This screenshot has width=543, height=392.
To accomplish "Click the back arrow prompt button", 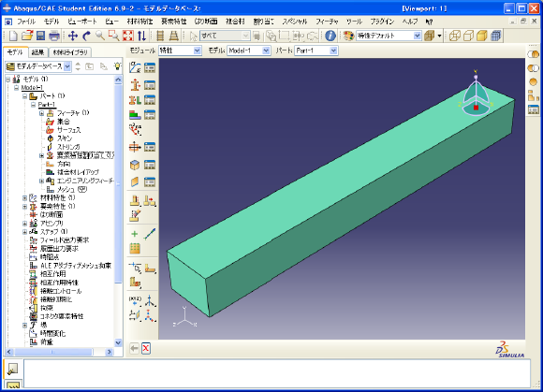I will pyautogui.click(x=134, y=348).
